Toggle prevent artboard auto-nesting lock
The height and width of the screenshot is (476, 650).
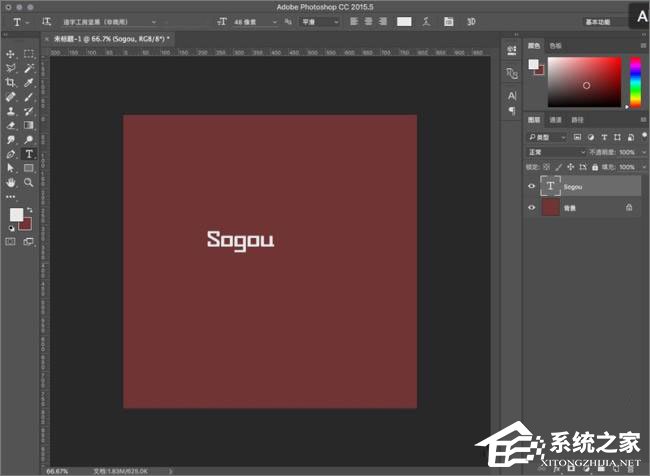point(583,167)
